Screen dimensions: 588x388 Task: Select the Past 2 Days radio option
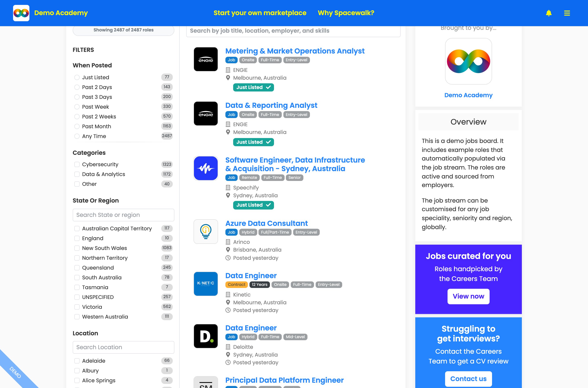[77, 87]
